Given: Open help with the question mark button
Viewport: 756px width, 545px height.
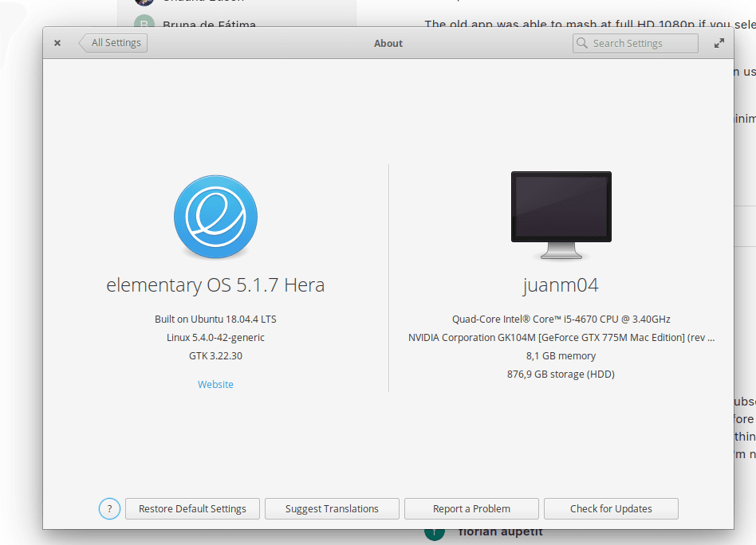Looking at the screenshot, I should click(109, 509).
